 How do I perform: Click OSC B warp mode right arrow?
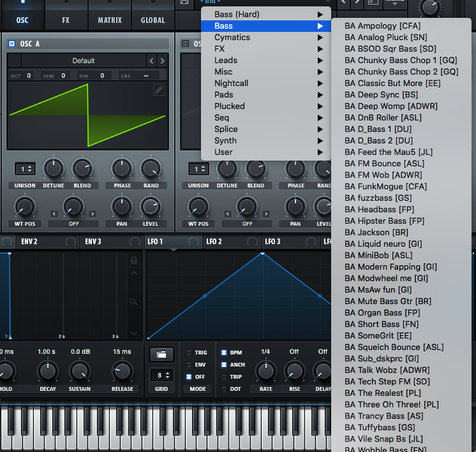(266, 214)
